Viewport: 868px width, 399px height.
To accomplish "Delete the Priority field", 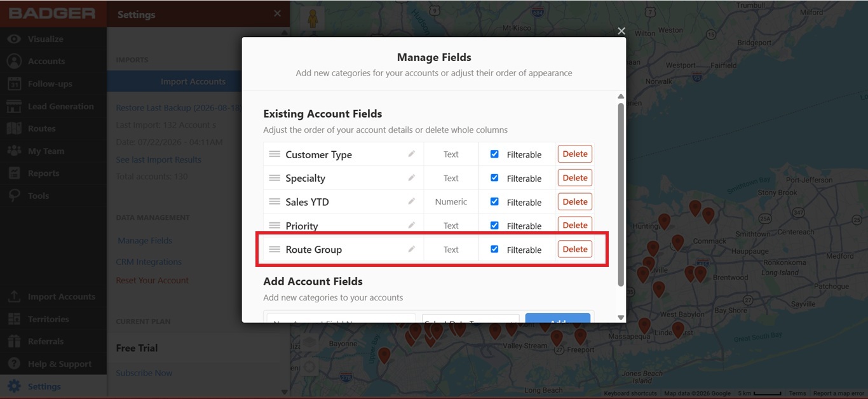I will click(575, 224).
